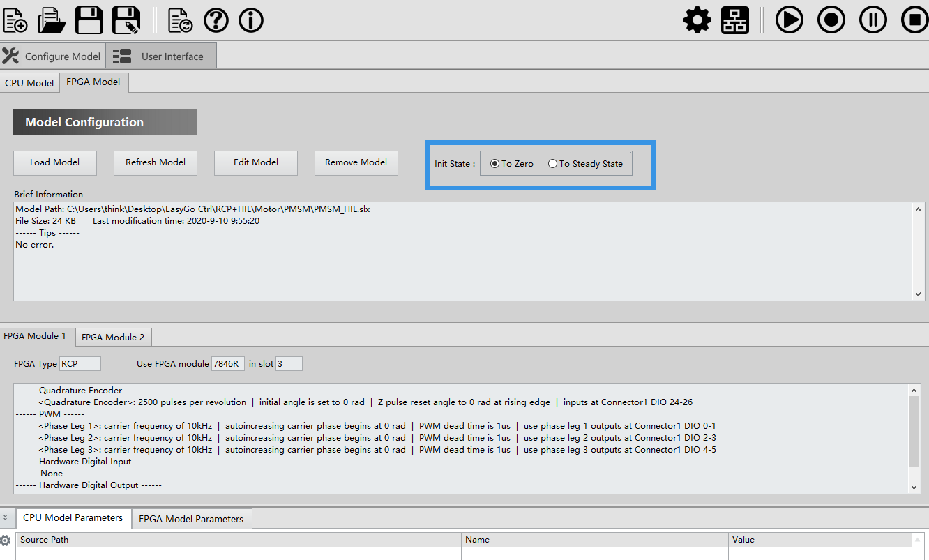Click the Hardware Digital Output heading line
This screenshot has width=929, height=560.
pos(89,485)
